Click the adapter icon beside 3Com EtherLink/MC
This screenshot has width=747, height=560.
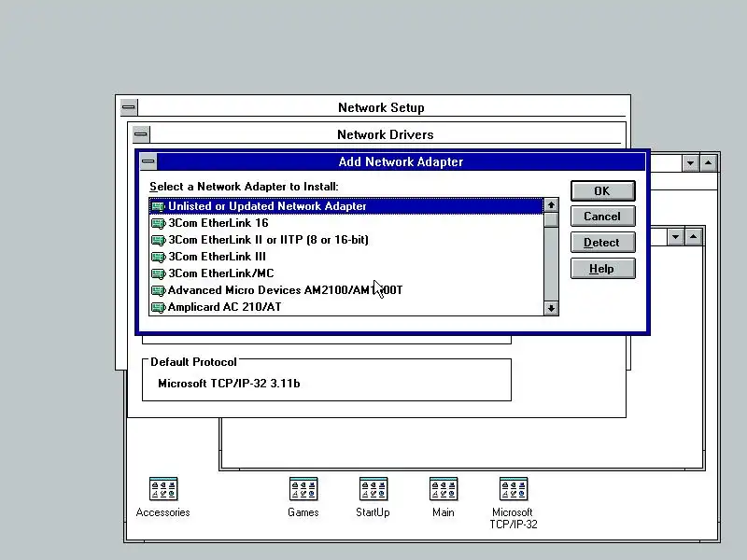158,273
